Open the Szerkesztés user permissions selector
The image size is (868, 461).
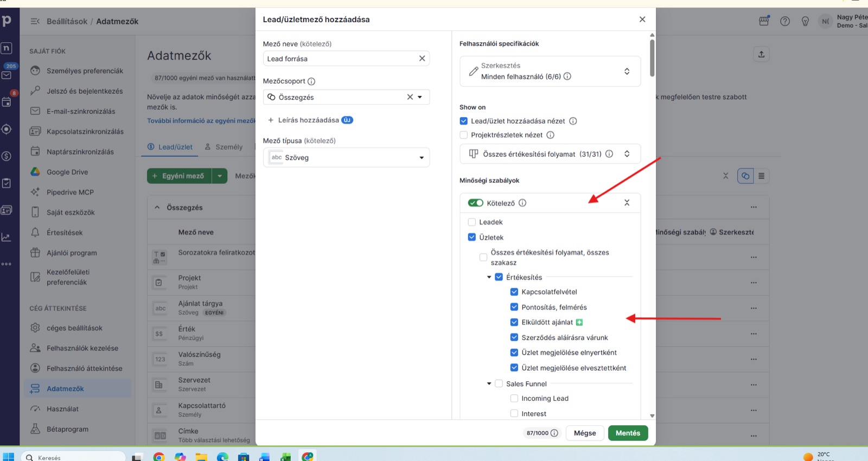click(550, 71)
